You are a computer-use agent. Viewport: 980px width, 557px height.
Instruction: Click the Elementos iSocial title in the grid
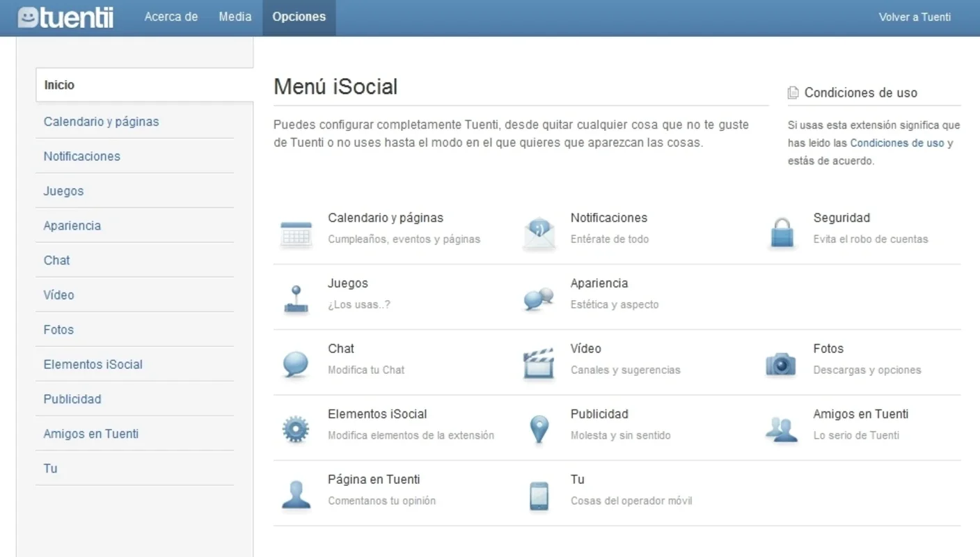(x=377, y=414)
